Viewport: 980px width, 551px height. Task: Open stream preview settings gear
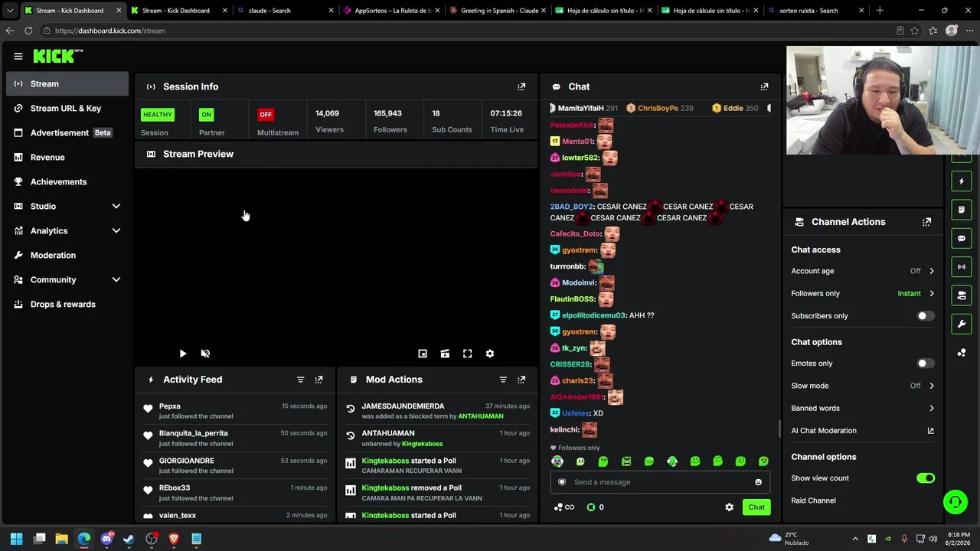pos(490,354)
